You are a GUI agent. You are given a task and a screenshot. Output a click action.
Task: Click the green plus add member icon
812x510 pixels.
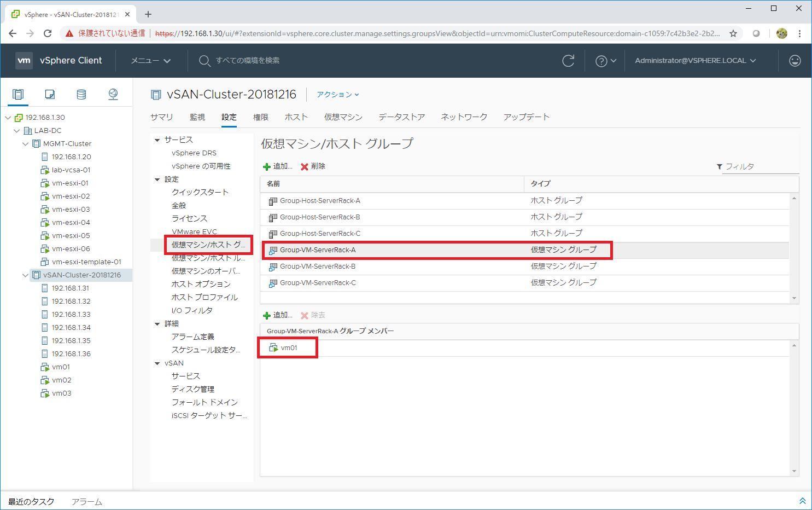point(267,315)
